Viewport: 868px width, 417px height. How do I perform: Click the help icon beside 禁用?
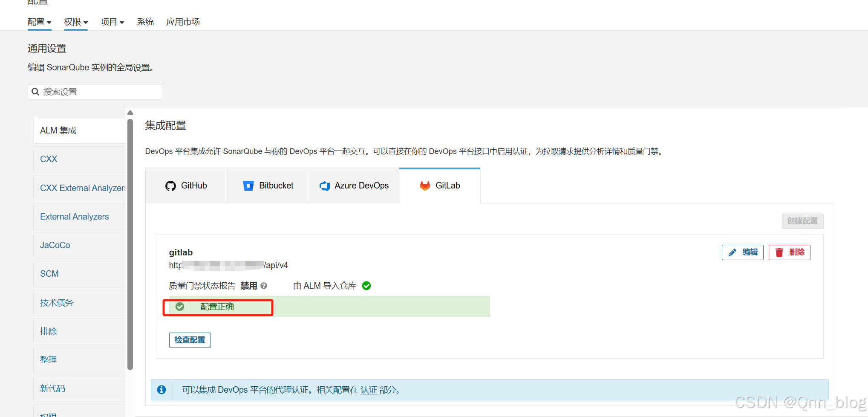pos(263,286)
